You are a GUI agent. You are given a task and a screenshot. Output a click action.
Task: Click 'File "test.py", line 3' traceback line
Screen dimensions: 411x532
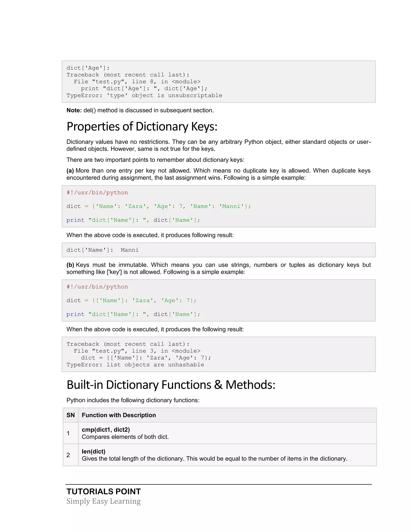pyautogui.click(x=137, y=351)
